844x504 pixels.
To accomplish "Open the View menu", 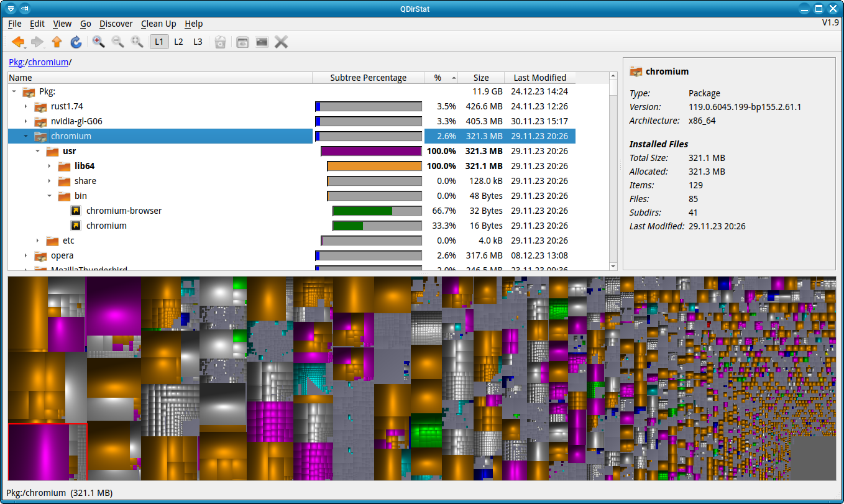I will pos(62,24).
